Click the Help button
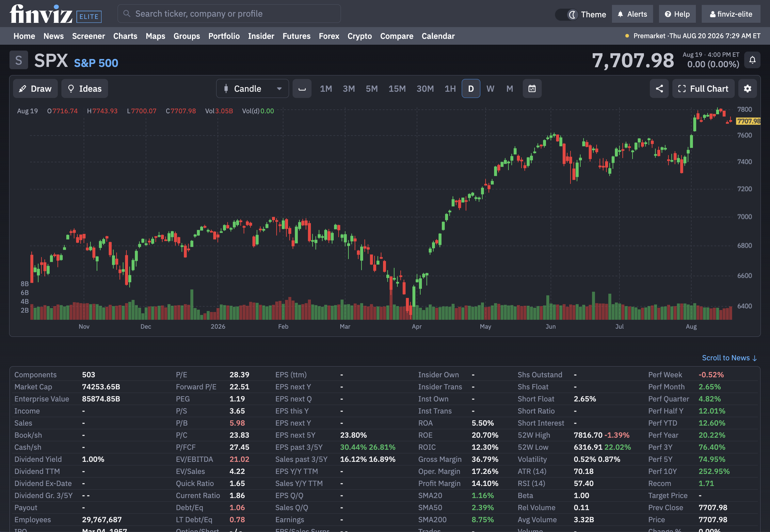Image resolution: width=770 pixels, height=532 pixels. pyautogui.click(x=677, y=14)
